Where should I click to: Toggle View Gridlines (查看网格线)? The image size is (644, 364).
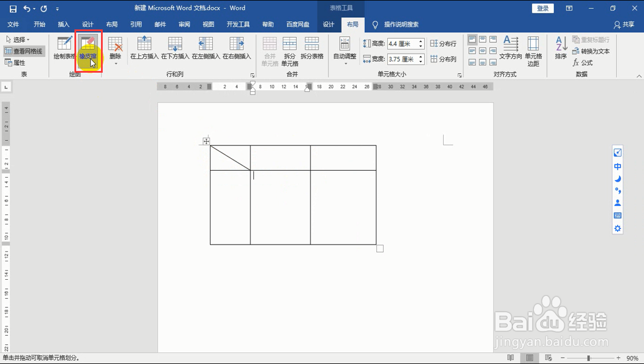pos(24,51)
